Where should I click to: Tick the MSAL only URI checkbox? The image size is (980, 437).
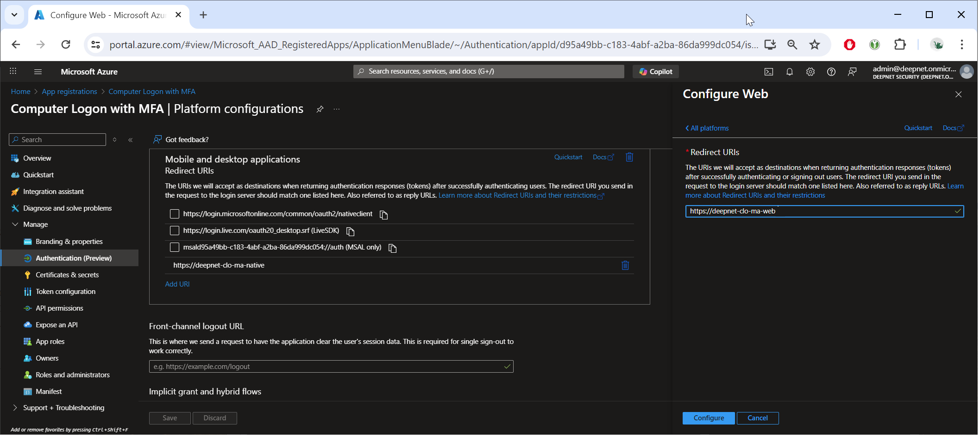click(175, 248)
